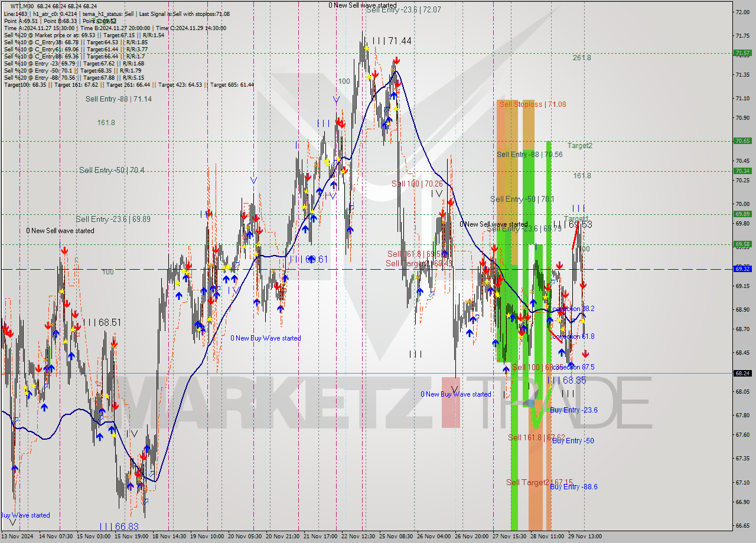Select the 'Sell %20 @ Market price' info line
The width and height of the screenshot is (756, 543).
pyautogui.click(x=84, y=35)
